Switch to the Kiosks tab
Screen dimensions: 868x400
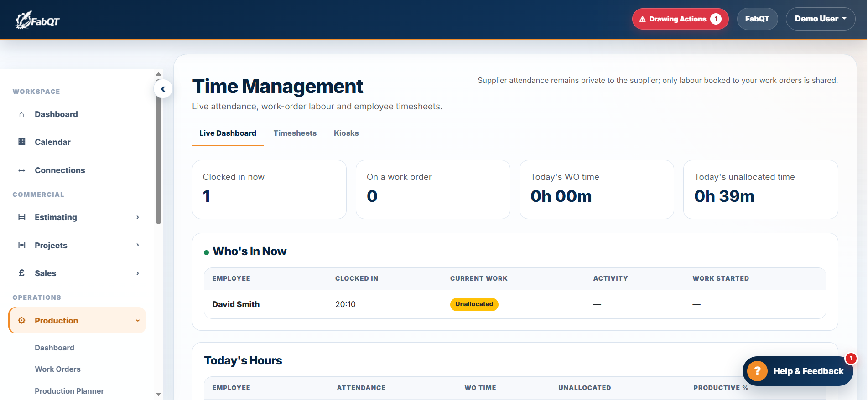[346, 133]
